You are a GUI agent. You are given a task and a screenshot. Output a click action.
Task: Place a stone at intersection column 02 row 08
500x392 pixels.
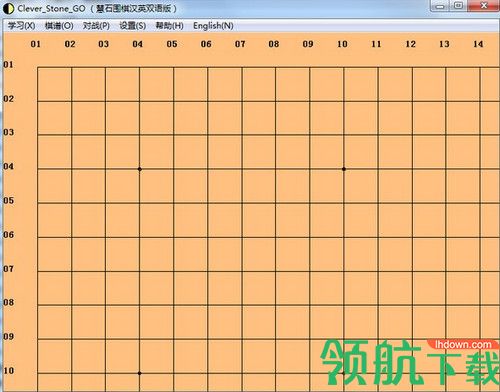[x=71, y=305]
